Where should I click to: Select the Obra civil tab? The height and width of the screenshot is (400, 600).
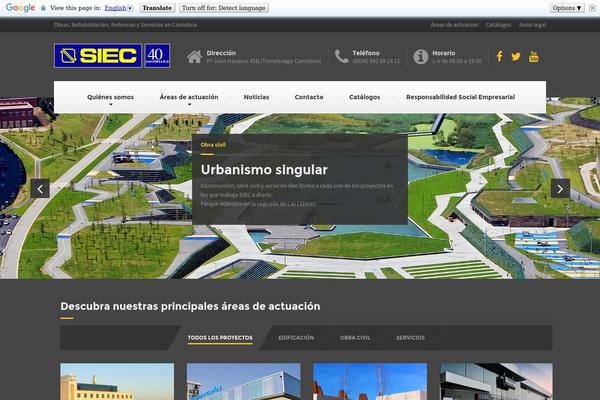[355, 338]
